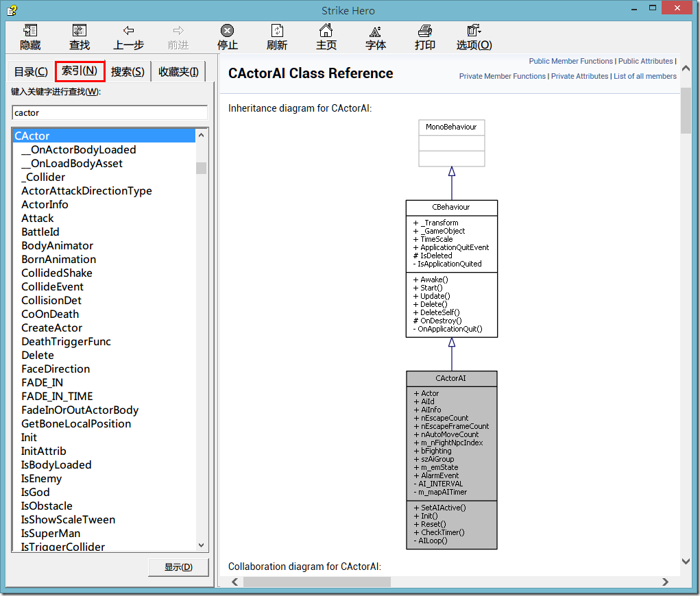
Task: Select the InitAttrib index entry
Action: tap(43, 451)
